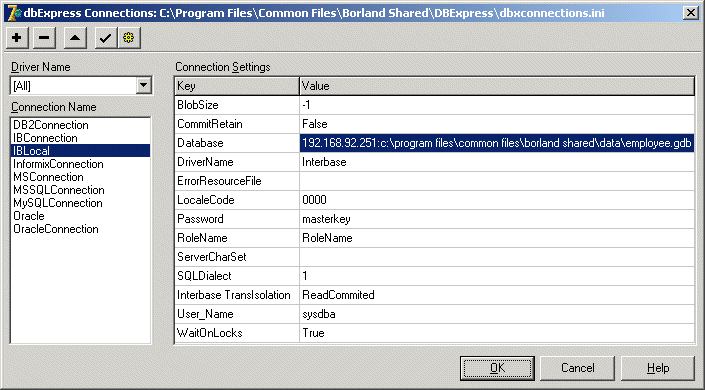Viewport: 705px width, 390px height.
Task: Click the Database value field
Action: [x=497, y=143]
